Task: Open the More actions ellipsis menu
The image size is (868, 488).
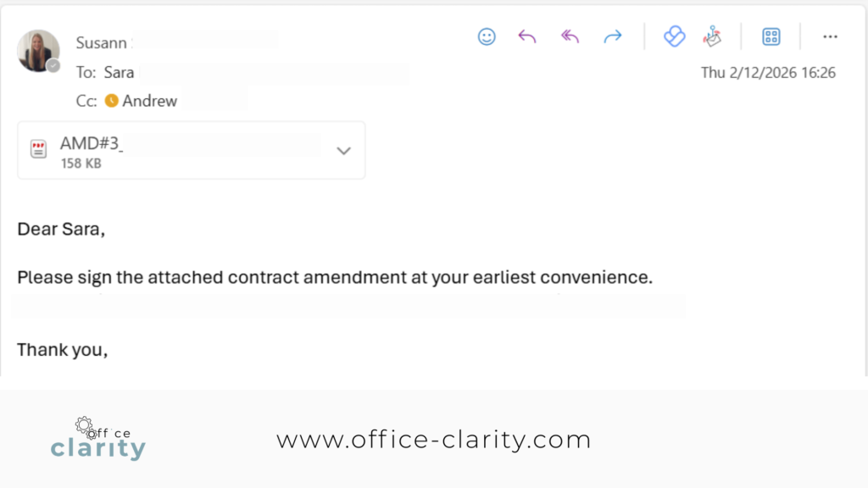Action: coord(830,36)
